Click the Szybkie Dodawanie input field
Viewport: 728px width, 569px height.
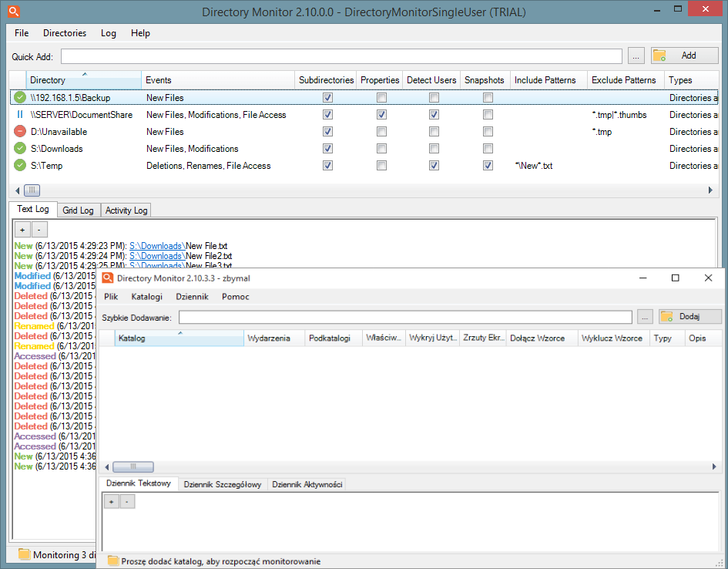(405, 317)
